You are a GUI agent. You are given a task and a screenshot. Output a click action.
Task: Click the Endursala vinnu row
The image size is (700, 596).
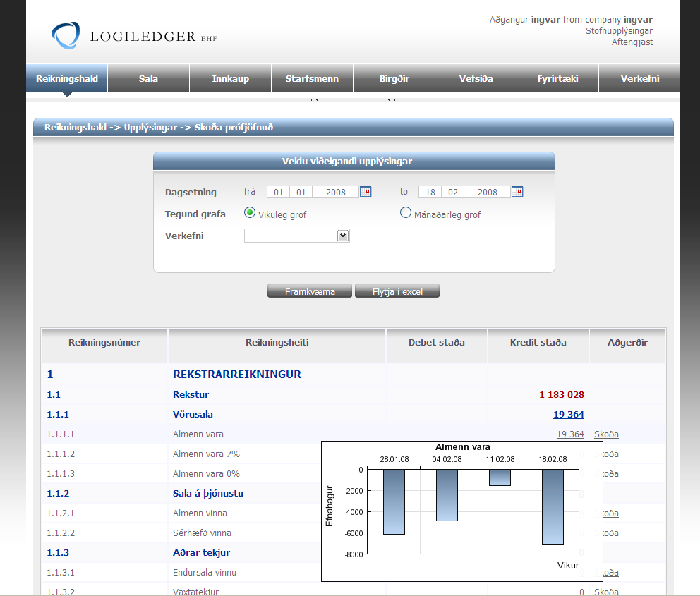tap(205, 572)
